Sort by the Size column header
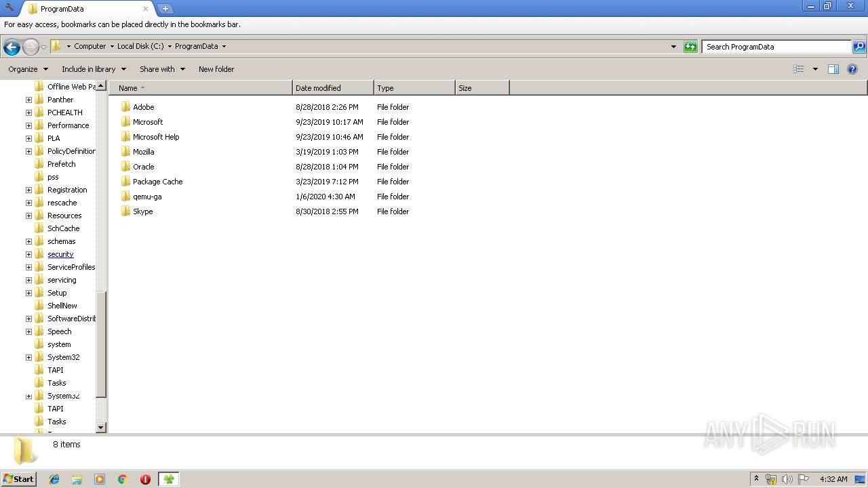Screen dimensions: 868x488 [x=482, y=88]
